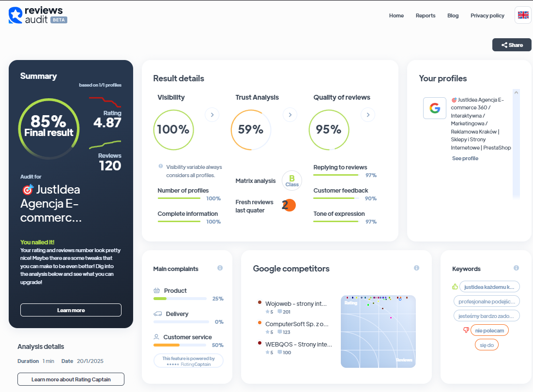Screen dimensions: 533x392
Task: Click the Trust Analysis 59% gauge
Action: [x=251, y=129]
